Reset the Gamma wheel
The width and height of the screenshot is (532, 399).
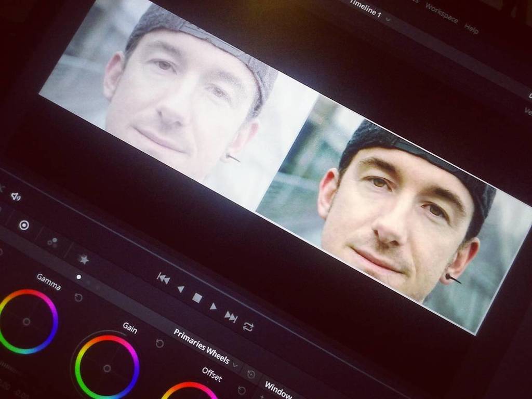click(x=78, y=298)
